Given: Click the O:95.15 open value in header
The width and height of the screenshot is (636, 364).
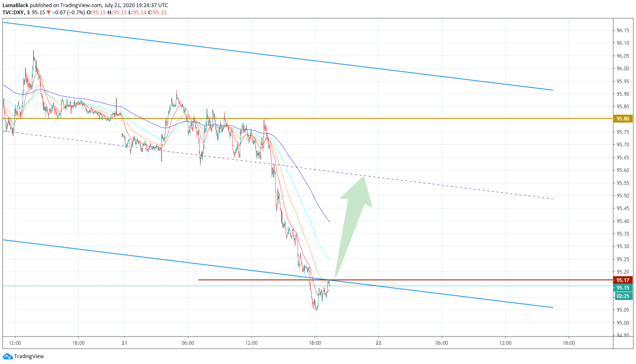Looking at the screenshot, I should click(x=96, y=13).
